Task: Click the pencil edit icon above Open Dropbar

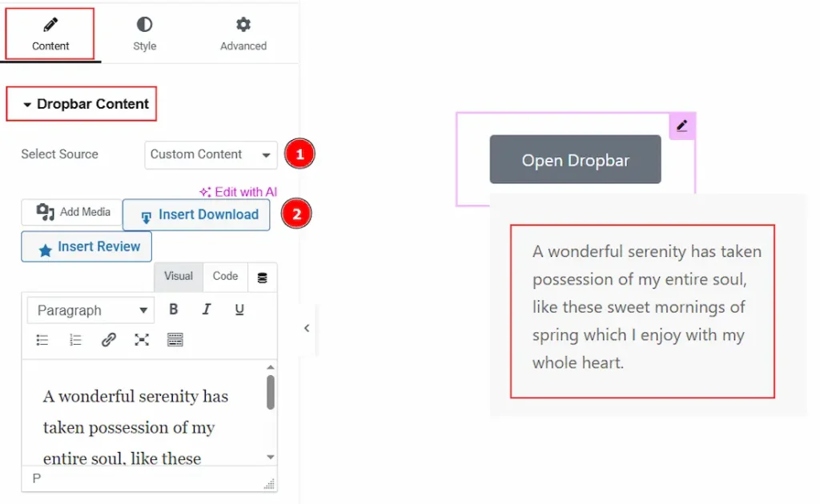Action: [681, 125]
